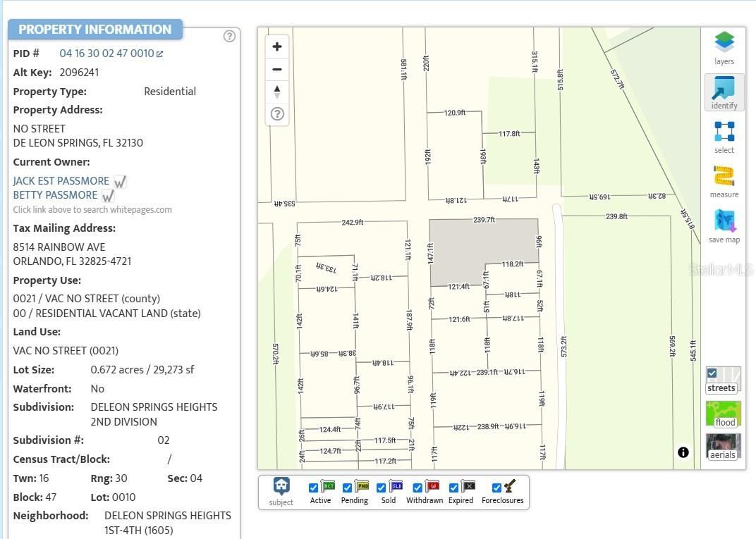Click DE LEON SPRINGS, FL 32130 text
This screenshot has width=756, height=539.
[78, 143]
